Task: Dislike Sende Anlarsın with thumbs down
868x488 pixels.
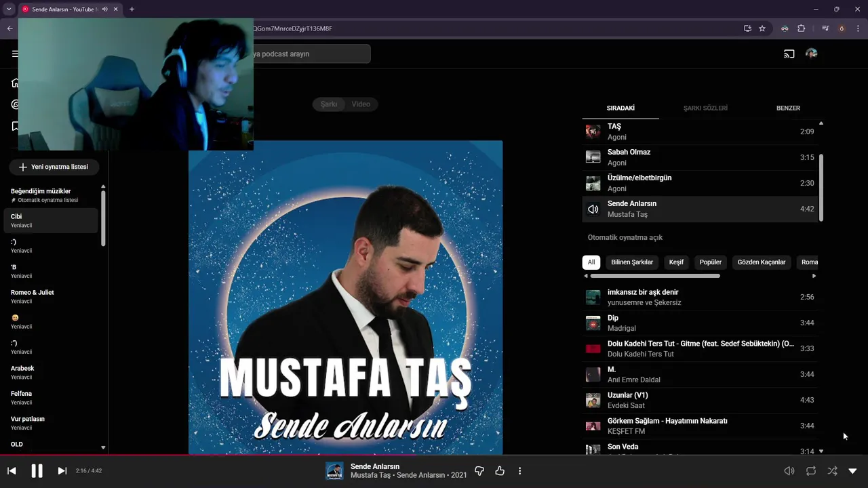Action: coord(479,471)
